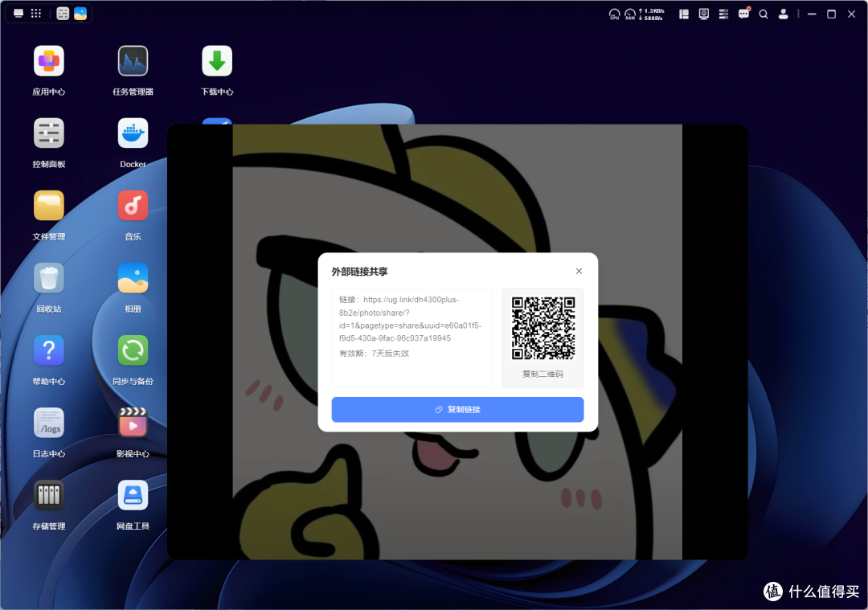Click the show desktop icon in top bar
The image size is (868, 610).
[18, 14]
